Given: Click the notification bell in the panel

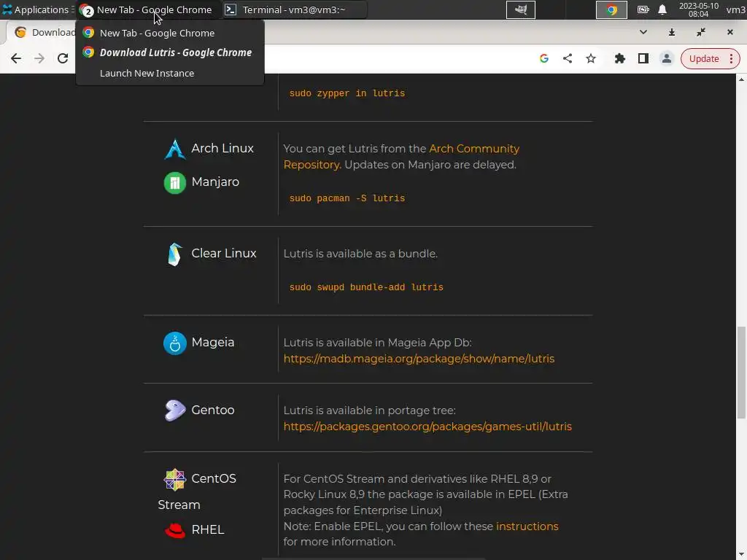Looking at the screenshot, I should click(662, 9).
